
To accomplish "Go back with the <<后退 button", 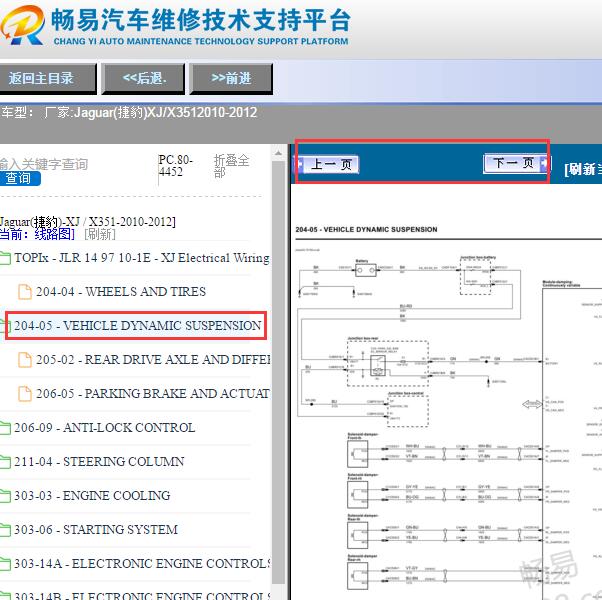I will pos(143,78).
